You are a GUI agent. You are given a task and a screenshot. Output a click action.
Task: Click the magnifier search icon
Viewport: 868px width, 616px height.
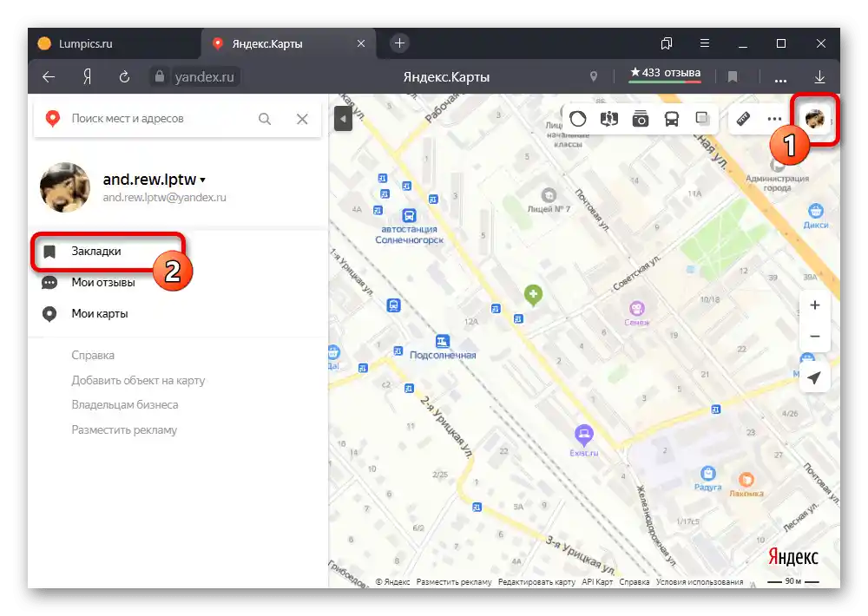pyautogui.click(x=265, y=119)
